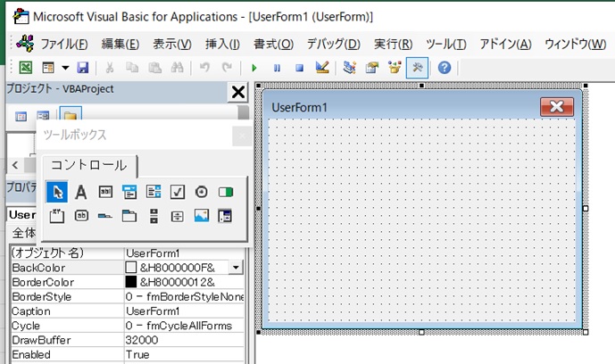Click the Cut scissors icon
Viewport: 615px width, 364px height.
coord(110,68)
